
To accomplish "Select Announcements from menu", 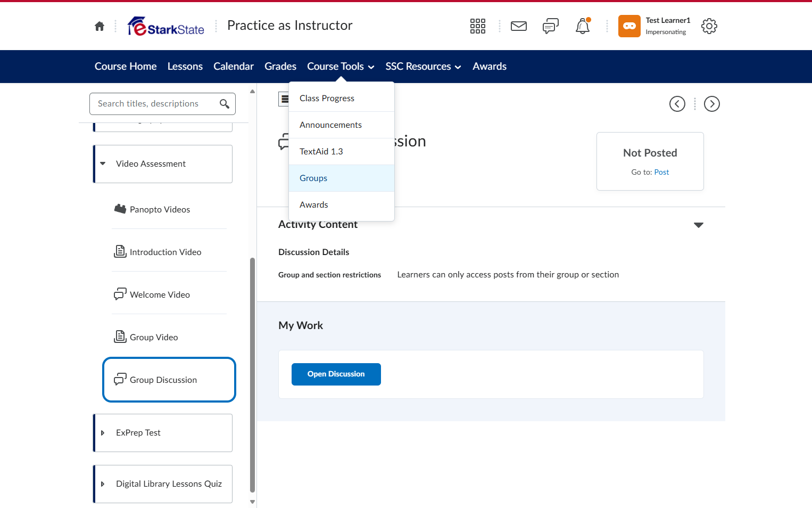I will tap(342, 125).
